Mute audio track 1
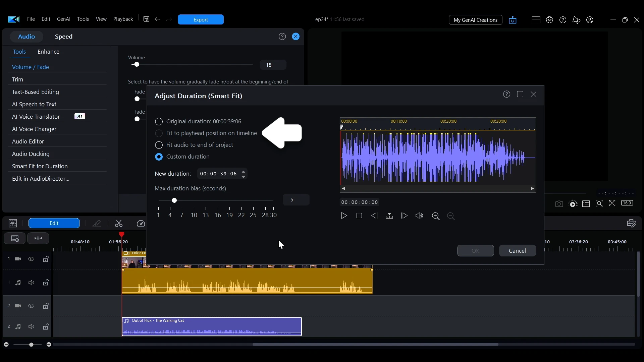This screenshot has height=362, width=644. (x=31, y=283)
